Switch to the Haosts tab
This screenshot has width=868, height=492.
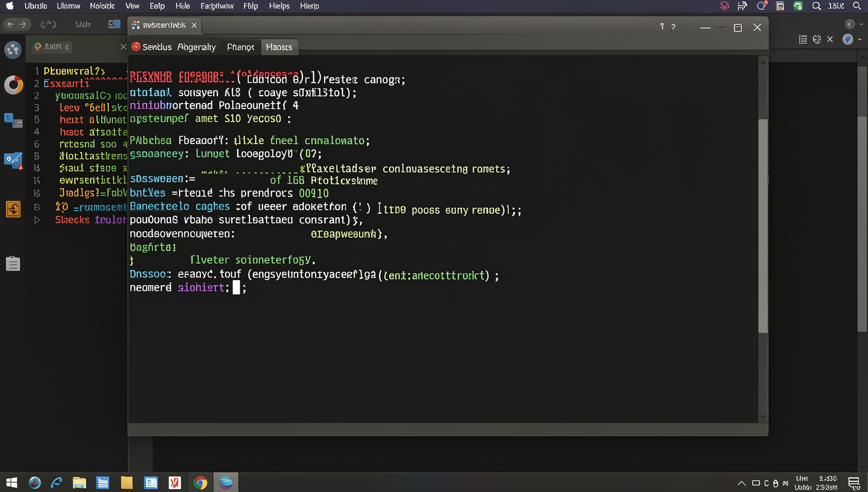tap(279, 47)
